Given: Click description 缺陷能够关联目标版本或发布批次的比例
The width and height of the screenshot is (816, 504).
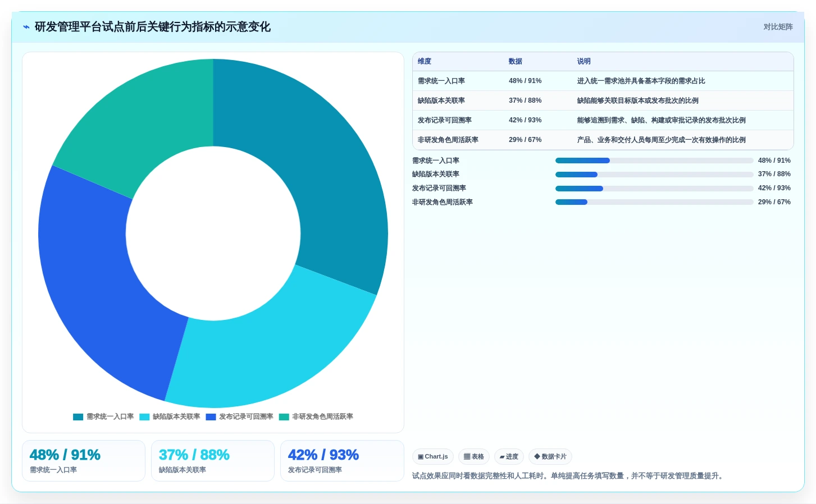Looking at the screenshot, I should pyautogui.click(x=638, y=101).
